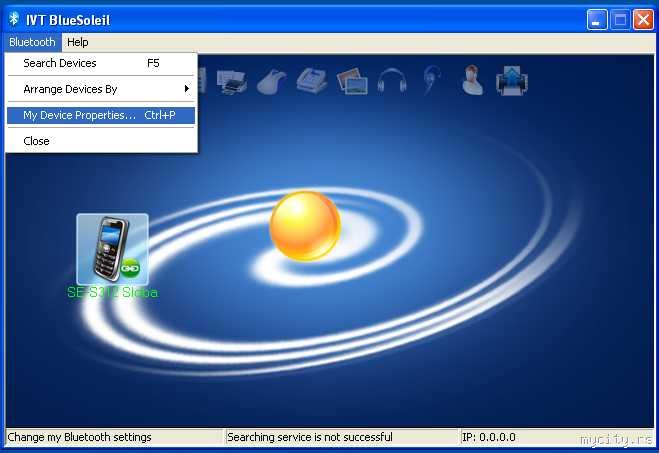Click the Bluetooth headphones AV icon

392,81
